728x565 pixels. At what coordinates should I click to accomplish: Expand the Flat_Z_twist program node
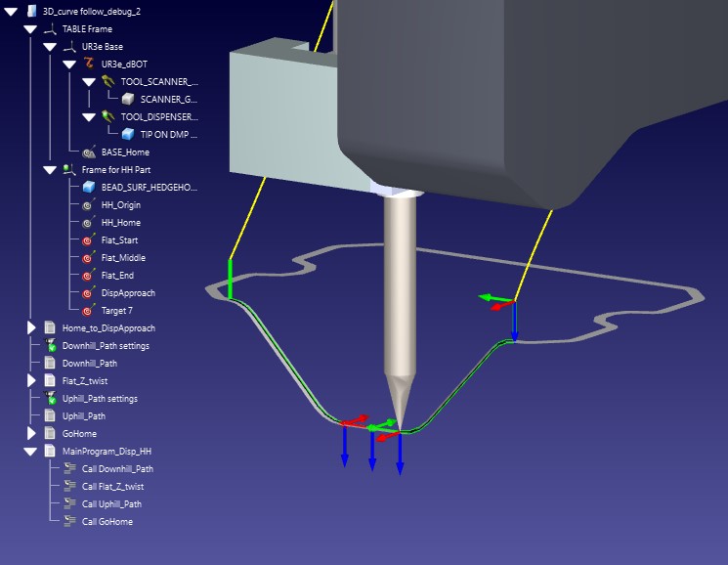point(31,381)
